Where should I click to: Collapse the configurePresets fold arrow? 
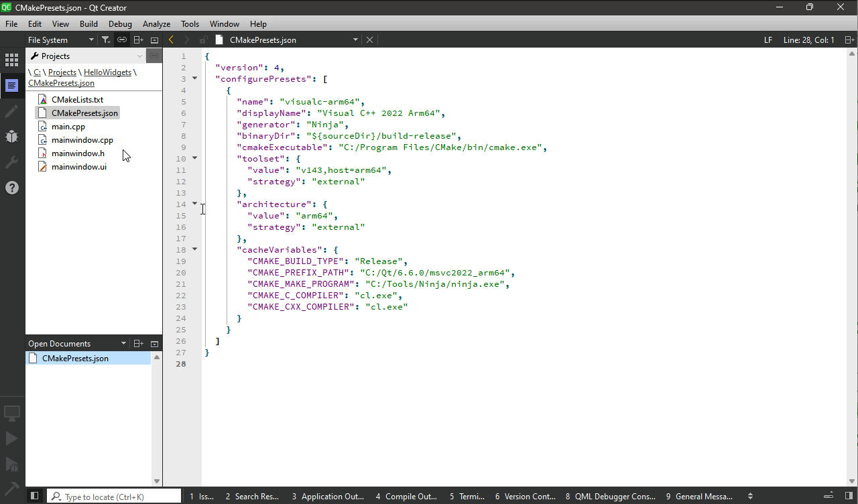click(195, 78)
